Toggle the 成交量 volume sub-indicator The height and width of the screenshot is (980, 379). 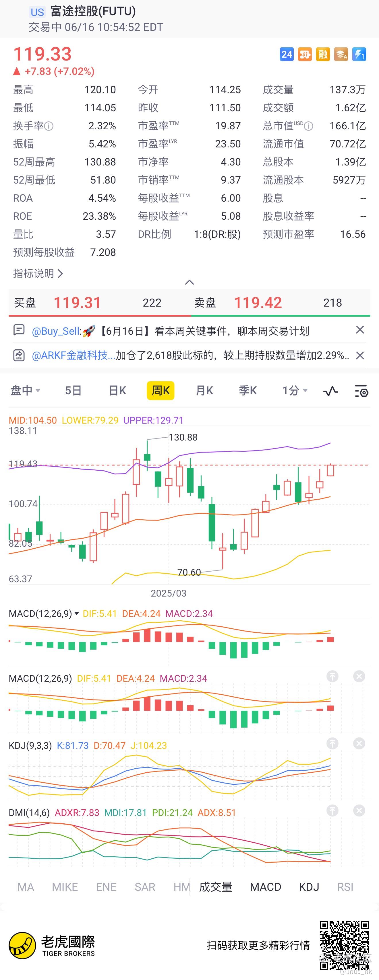click(x=216, y=887)
